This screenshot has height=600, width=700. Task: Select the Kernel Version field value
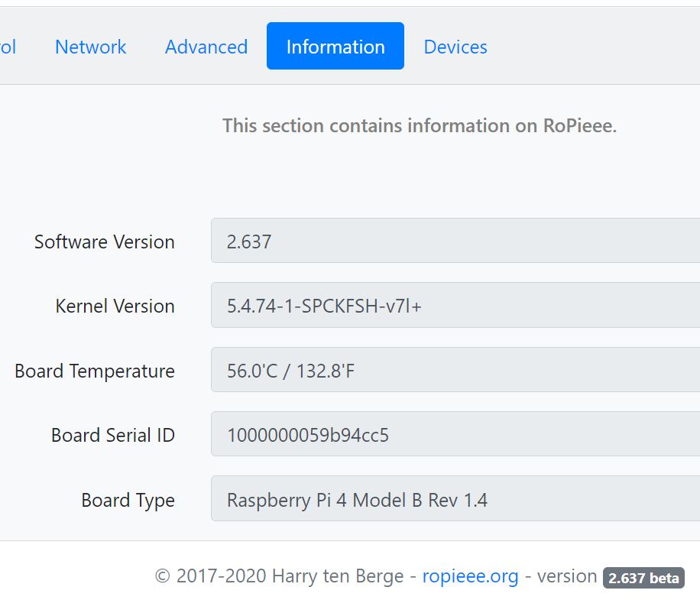tap(455, 306)
